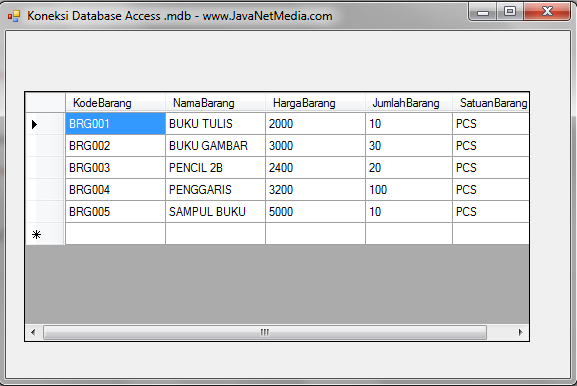The height and width of the screenshot is (386, 577).
Task: Click the horizontal scrollbar left arrow
Action: coord(33,332)
